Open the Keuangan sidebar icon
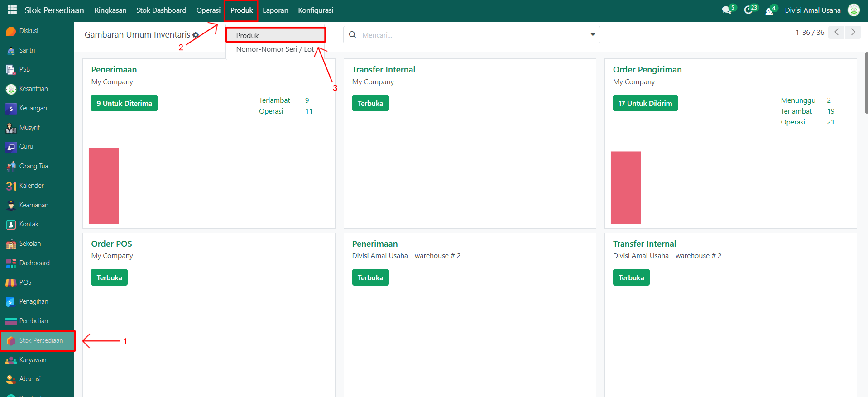The height and width of the screenshot is (397, 868). coord(11,109)
